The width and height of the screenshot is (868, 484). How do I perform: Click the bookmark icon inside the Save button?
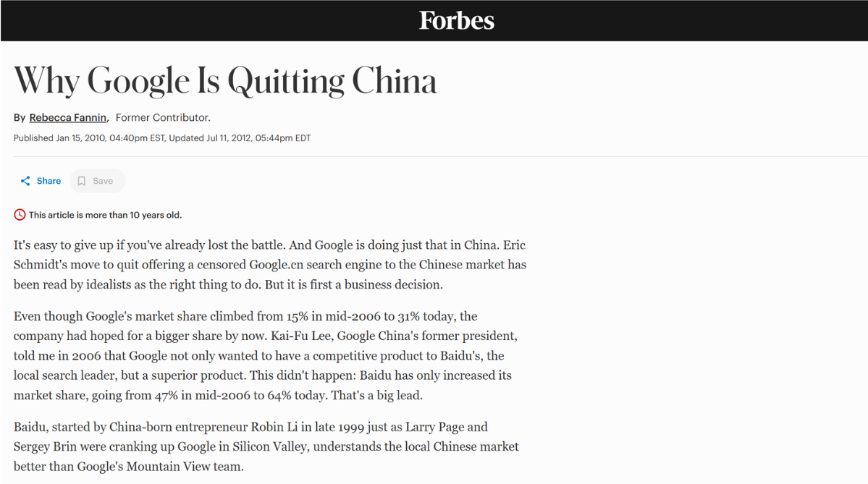pyautogui.click(x=81, y=180)
